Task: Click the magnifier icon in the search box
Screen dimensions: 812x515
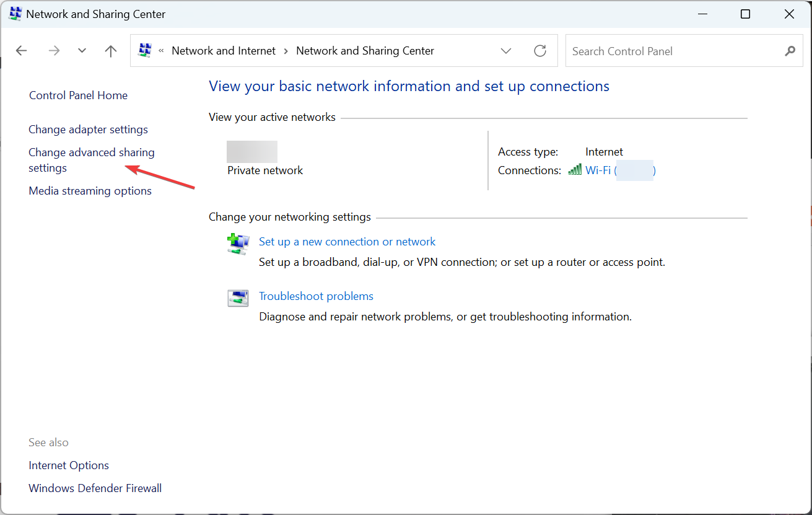Action: coord(790,51)
